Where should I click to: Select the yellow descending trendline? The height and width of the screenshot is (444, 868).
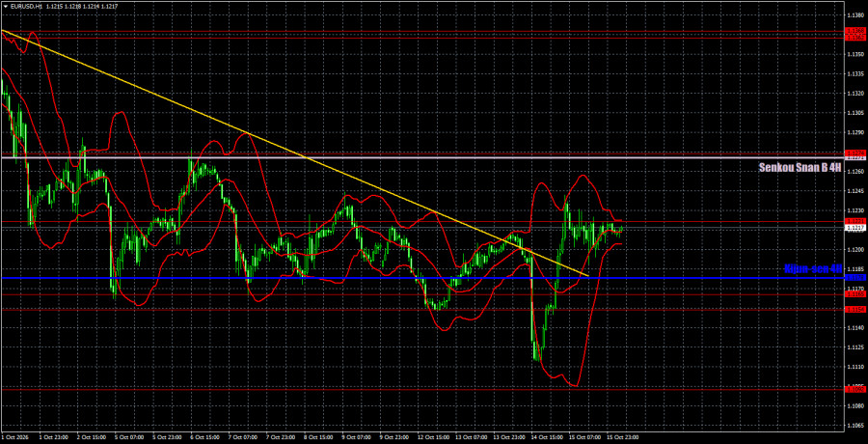point(293,153)
